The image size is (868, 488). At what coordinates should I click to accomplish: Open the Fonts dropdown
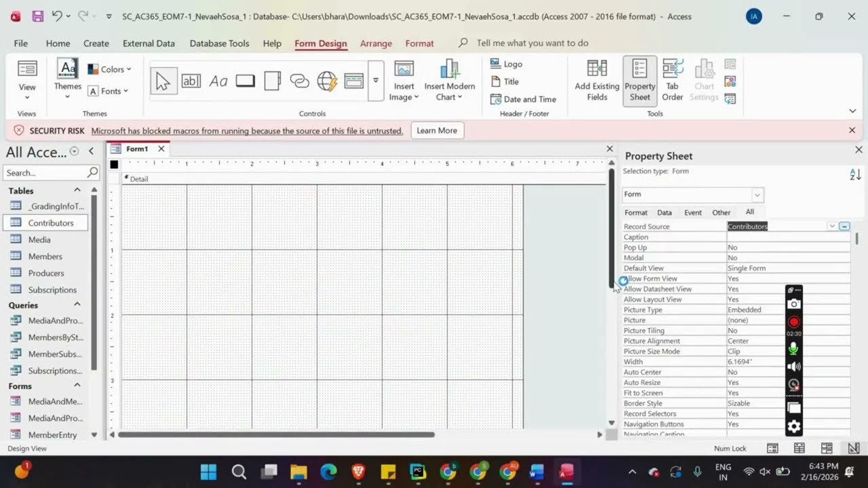point(109,91)
